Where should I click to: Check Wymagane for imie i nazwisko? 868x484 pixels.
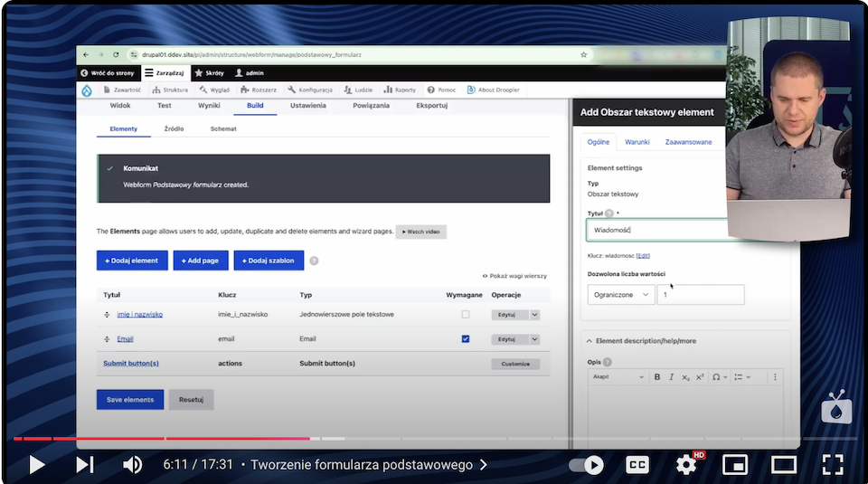tap(466, 315)
